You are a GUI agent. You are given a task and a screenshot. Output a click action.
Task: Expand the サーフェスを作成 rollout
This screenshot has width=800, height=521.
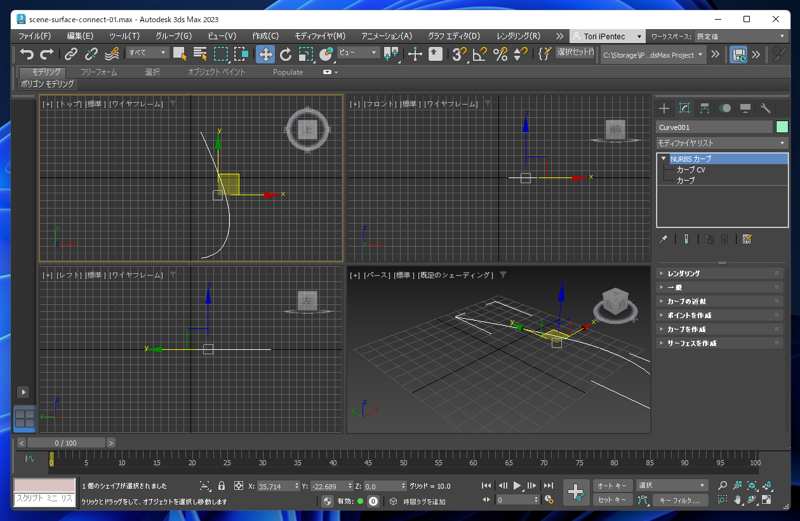pyautogui.click(x=720, y=343)
